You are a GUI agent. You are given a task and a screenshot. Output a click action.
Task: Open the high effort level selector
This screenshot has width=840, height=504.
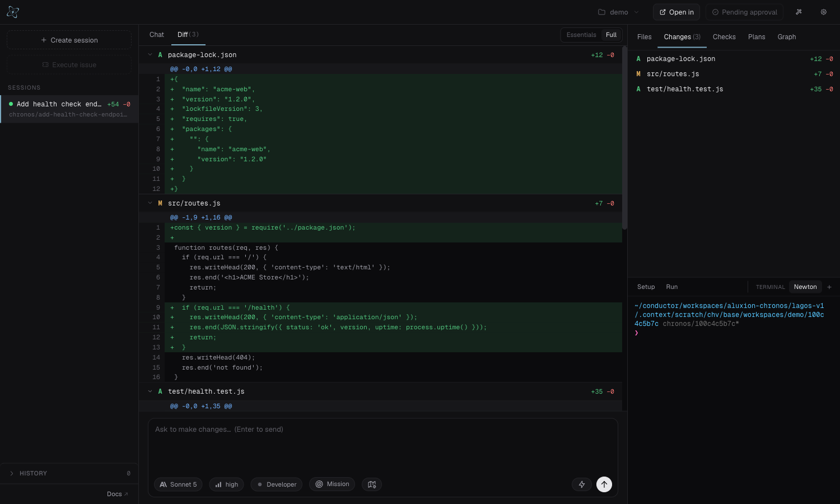(x=226, y=484)
